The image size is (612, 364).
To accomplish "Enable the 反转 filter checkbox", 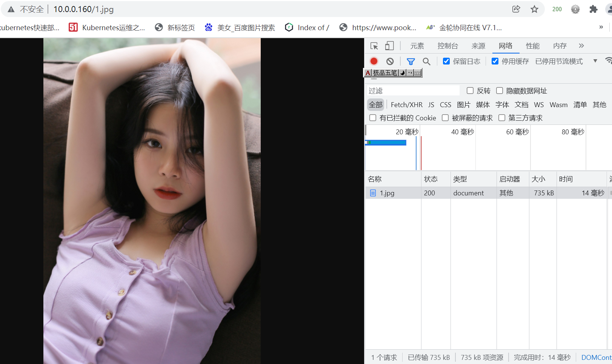I will (x=470, y=91).
